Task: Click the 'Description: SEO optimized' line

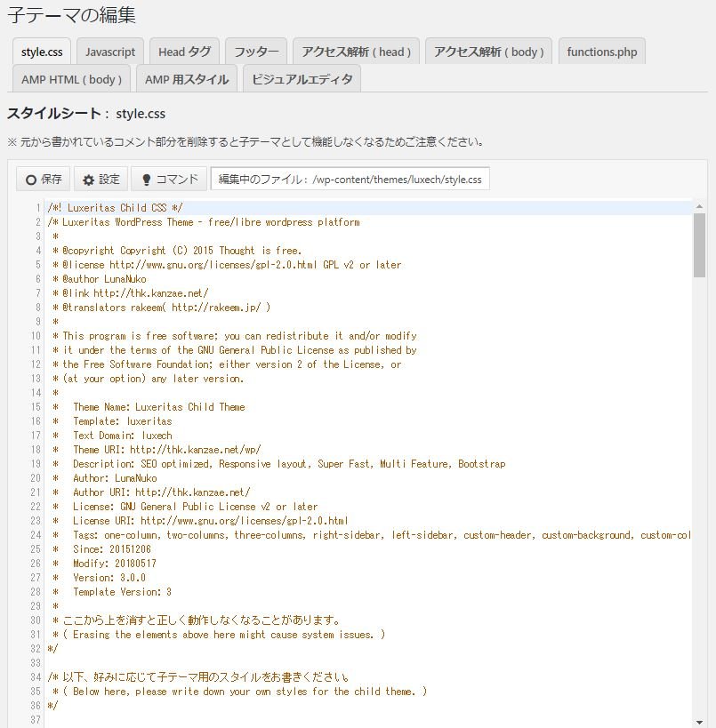Action: click(x=278, y=464)
